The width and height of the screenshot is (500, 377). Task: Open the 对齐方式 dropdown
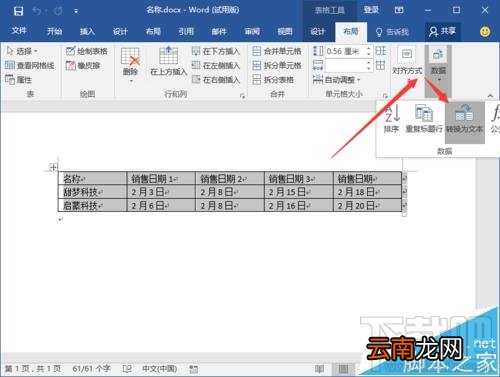[x=407, y=63]
